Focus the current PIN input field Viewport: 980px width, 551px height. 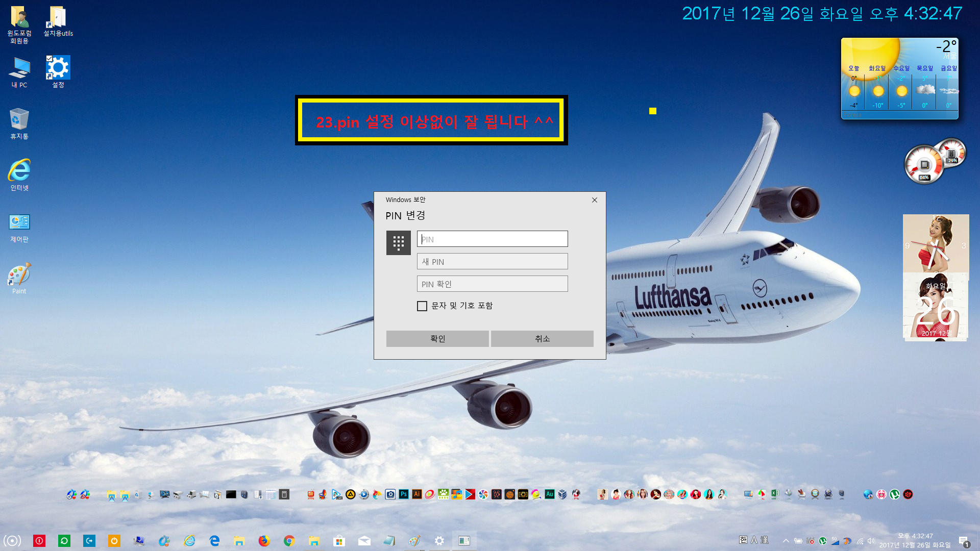click(x=492, y=239)
